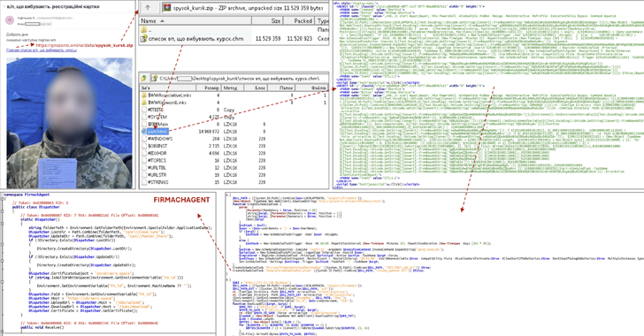
Task: Select the $WWKeywordLinks folder row
Action: [x=234, y=103]
